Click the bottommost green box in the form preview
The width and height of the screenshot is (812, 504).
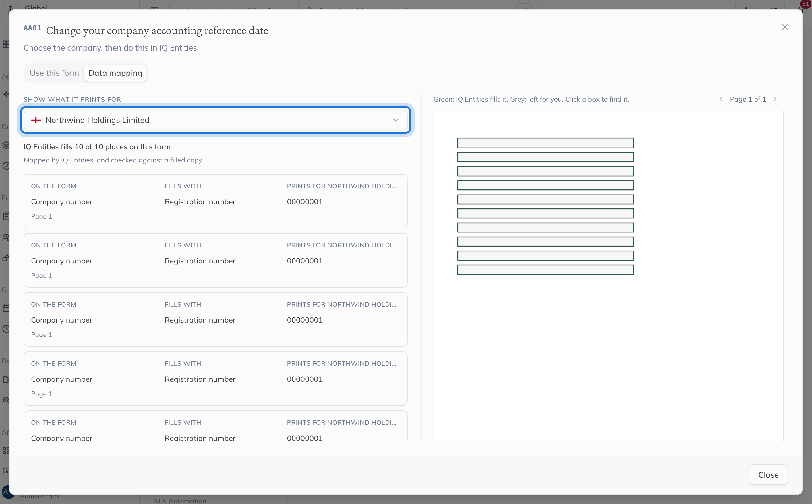(x=545, y=270)
